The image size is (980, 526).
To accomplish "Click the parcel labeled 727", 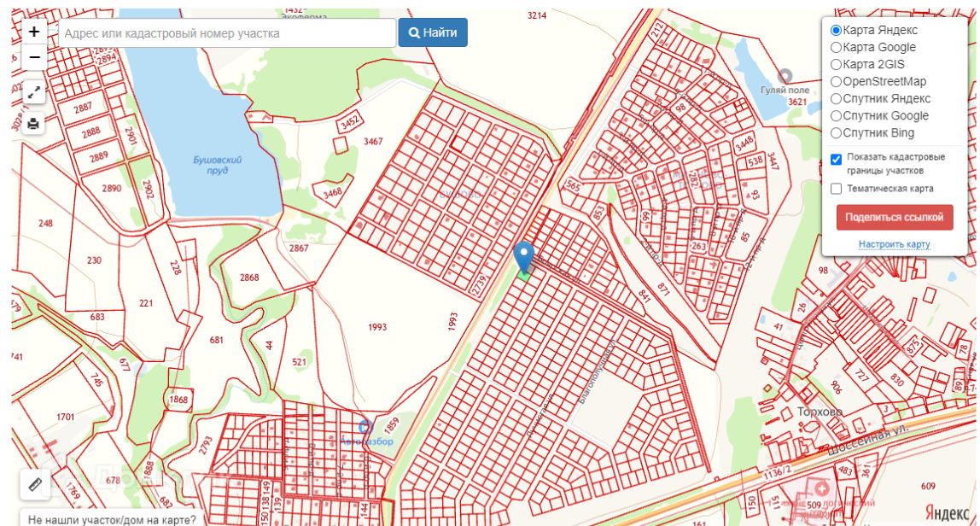I will tap(861, 375).
